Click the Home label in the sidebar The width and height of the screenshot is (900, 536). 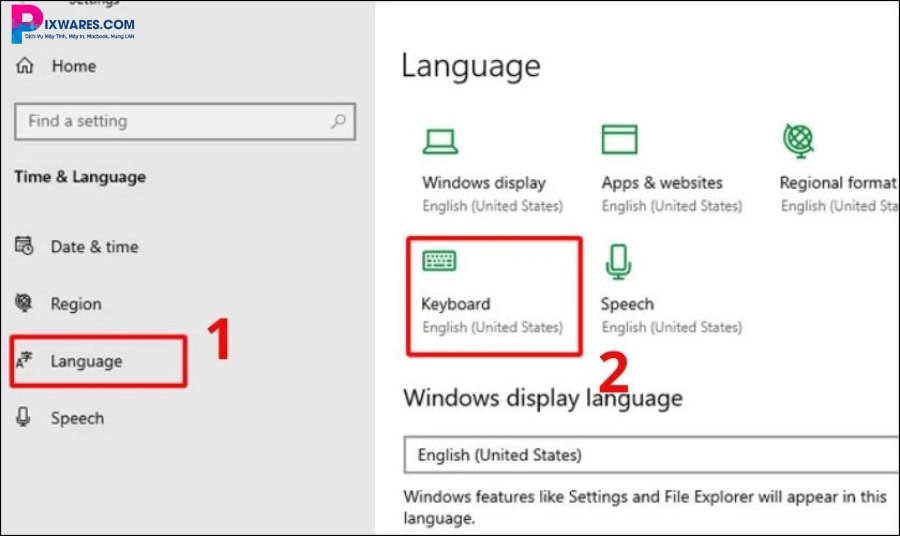[74, 66]
